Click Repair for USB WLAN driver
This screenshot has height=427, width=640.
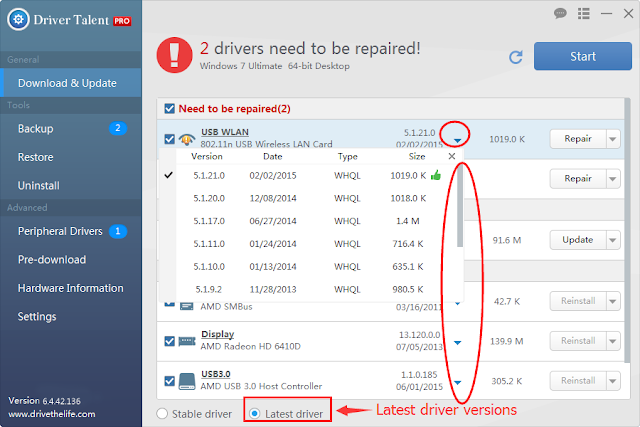(578, 139)
